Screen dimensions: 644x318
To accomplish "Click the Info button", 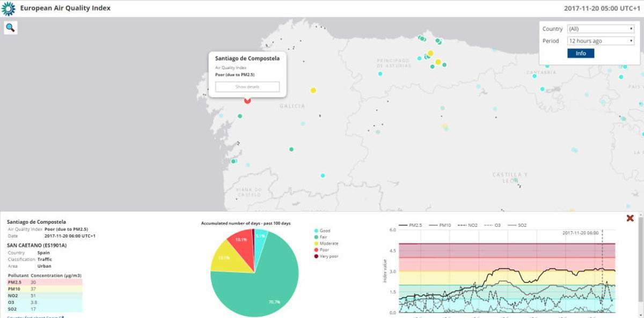I will pos(581,53).
